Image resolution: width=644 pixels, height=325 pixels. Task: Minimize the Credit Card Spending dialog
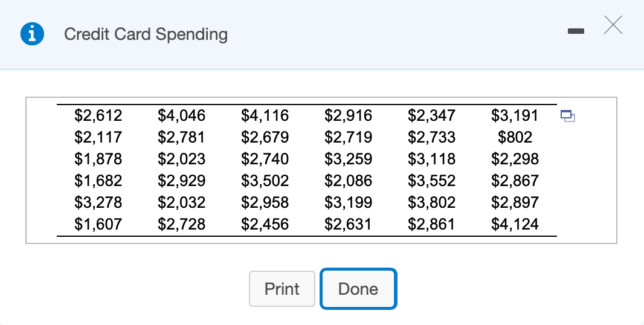pos(576,31)
